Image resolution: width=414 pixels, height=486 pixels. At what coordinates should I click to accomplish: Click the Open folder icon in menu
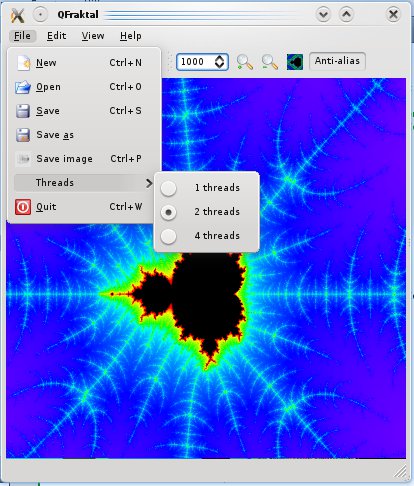click(23, 87)
